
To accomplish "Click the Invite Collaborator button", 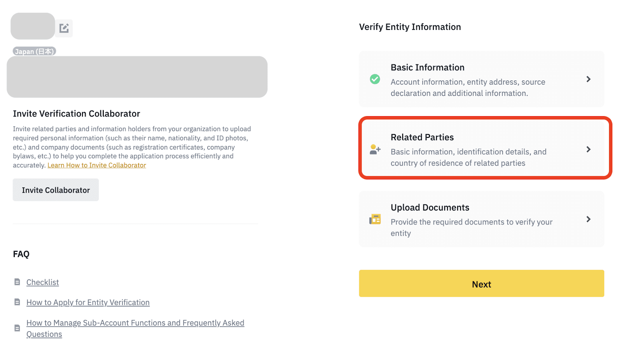I will coord(56,190).
